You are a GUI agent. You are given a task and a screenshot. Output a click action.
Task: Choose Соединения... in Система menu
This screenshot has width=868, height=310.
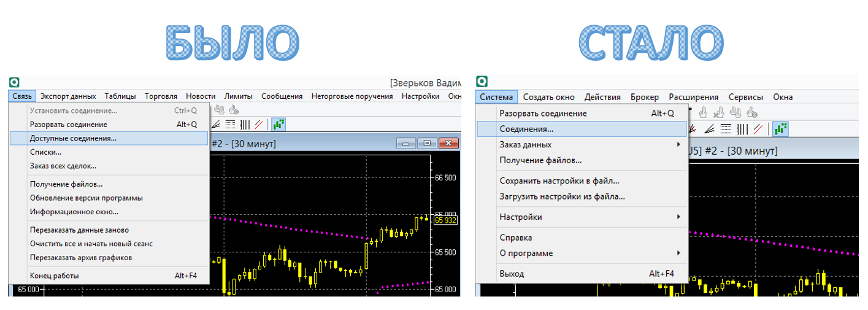point(582,129)
